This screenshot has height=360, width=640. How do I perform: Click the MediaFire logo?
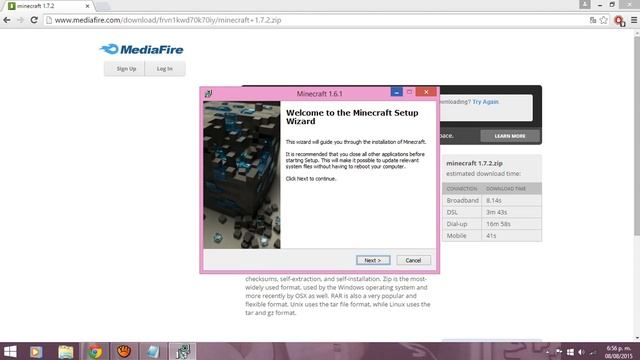tap(142, 49)
